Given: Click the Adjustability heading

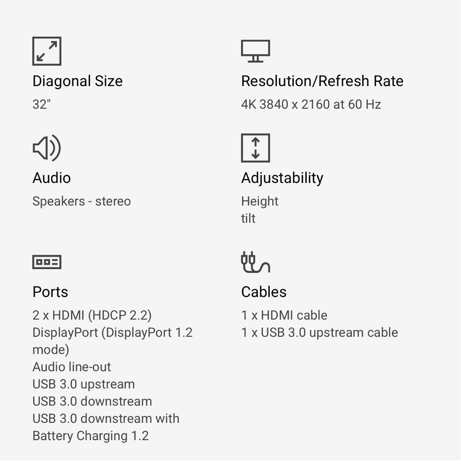Looking at the screenshot, I should point(282,178).
